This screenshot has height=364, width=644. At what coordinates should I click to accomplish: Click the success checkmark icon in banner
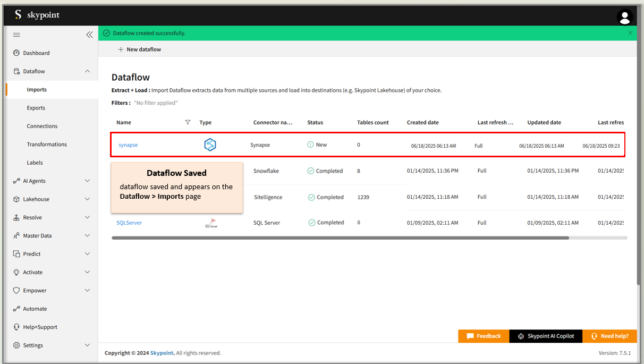pyautogui.click(x=106, y=33)
